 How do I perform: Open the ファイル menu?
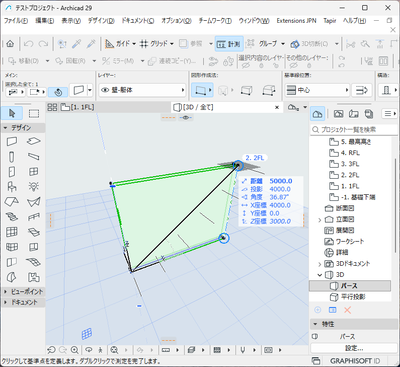pos(16,21)
